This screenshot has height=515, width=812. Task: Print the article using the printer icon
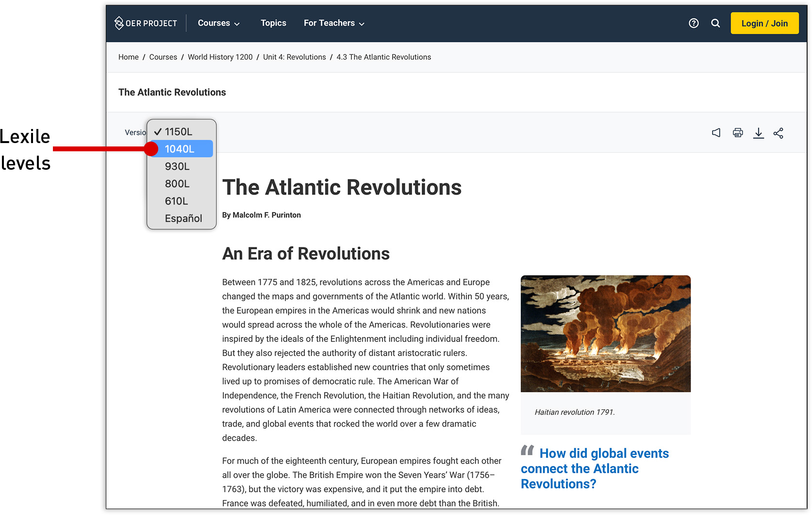(x=737, y=132)
